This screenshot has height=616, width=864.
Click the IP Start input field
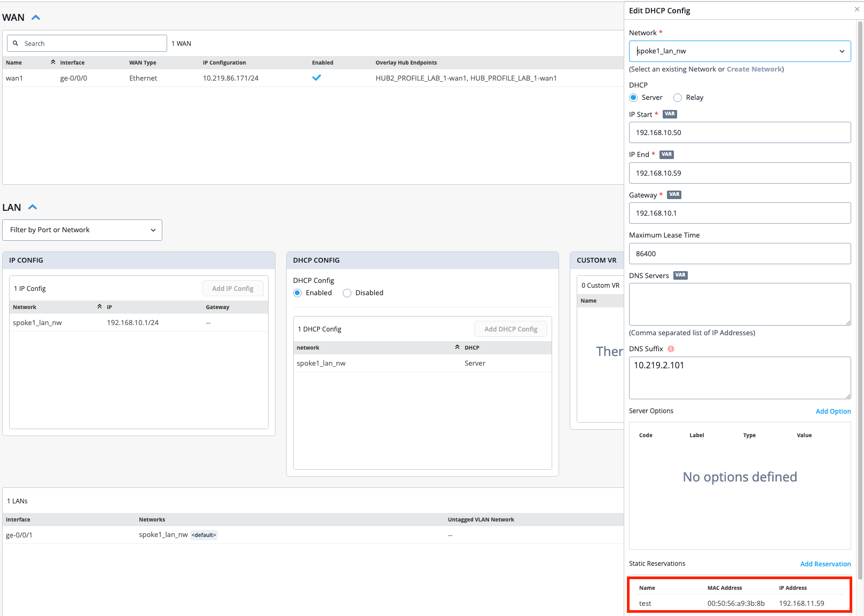(740, 132)
